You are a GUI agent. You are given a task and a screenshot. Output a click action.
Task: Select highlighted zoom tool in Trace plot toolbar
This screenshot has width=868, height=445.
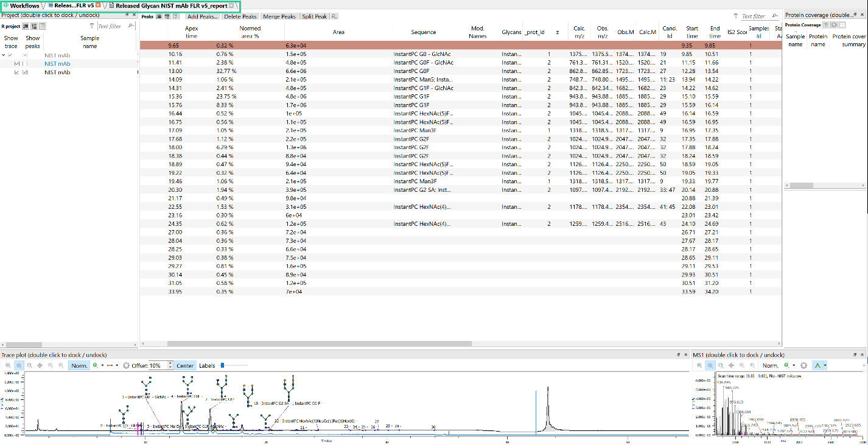point(19,365)
